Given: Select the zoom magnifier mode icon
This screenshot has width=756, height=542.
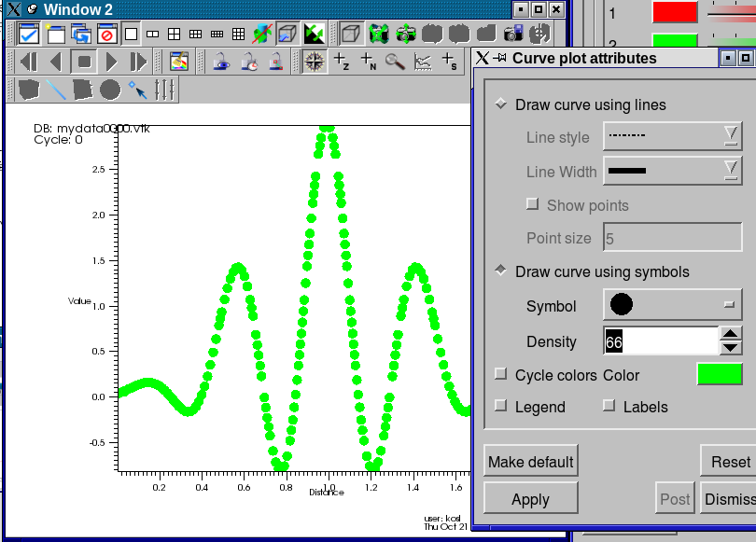Looking at the screenshot, I should coord(395,63).
